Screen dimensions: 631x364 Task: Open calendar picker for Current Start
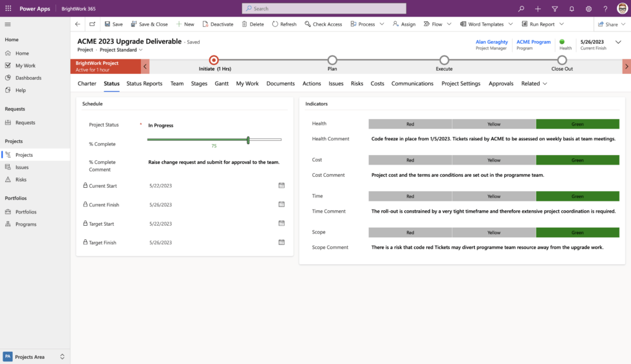(x=281, y=185)
